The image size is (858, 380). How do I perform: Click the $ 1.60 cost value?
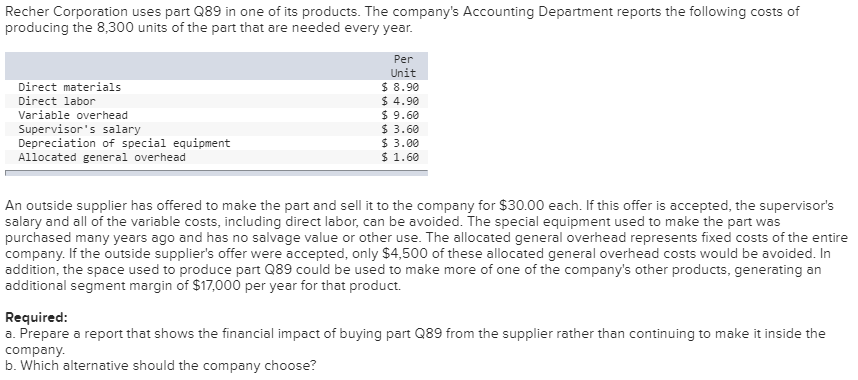400,157
